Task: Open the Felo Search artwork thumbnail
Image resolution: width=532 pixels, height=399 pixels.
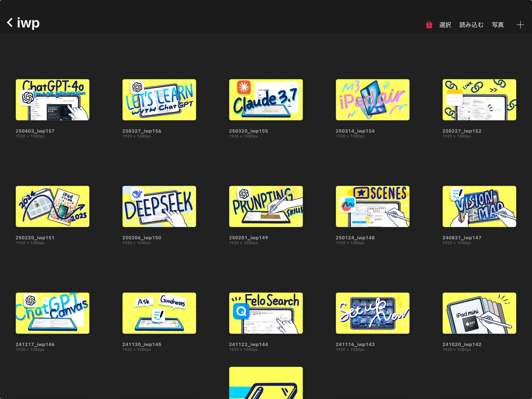Action: pyautogui.click(x=266, y=313)
